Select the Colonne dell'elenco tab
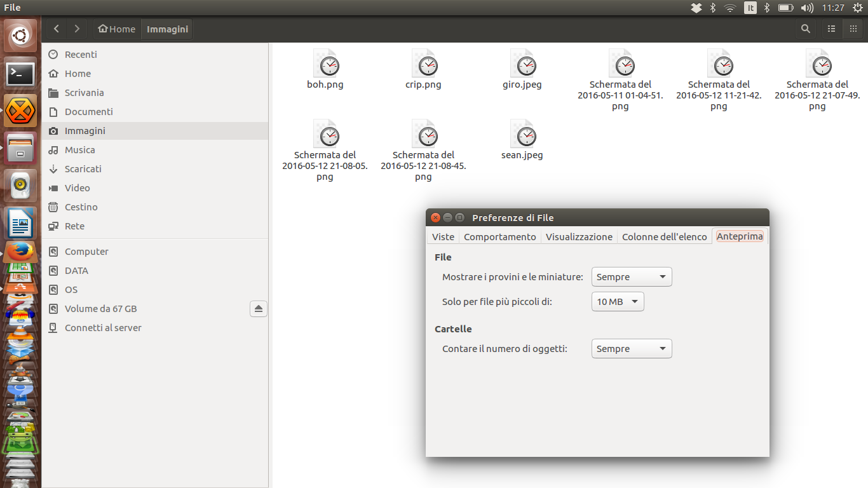 [664, 236]
